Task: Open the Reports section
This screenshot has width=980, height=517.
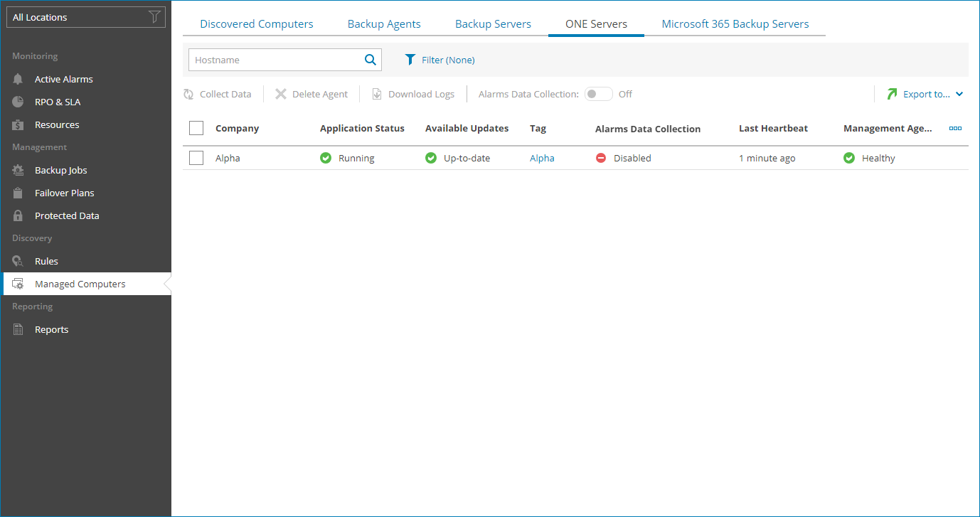Action: click(50, 329)
